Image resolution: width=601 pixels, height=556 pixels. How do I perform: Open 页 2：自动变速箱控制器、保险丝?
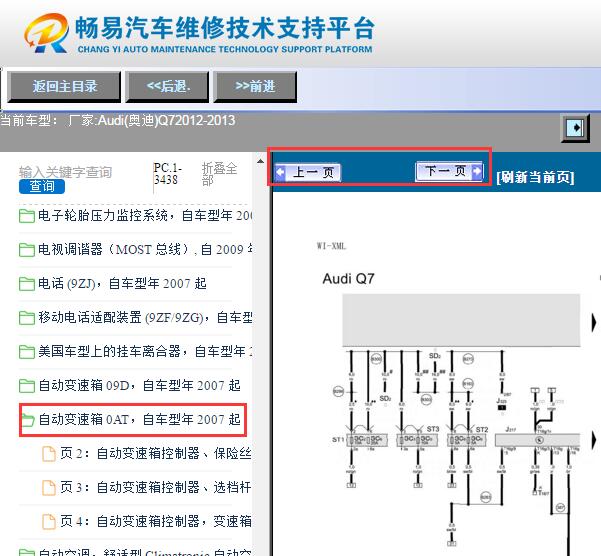coord(156,454)
